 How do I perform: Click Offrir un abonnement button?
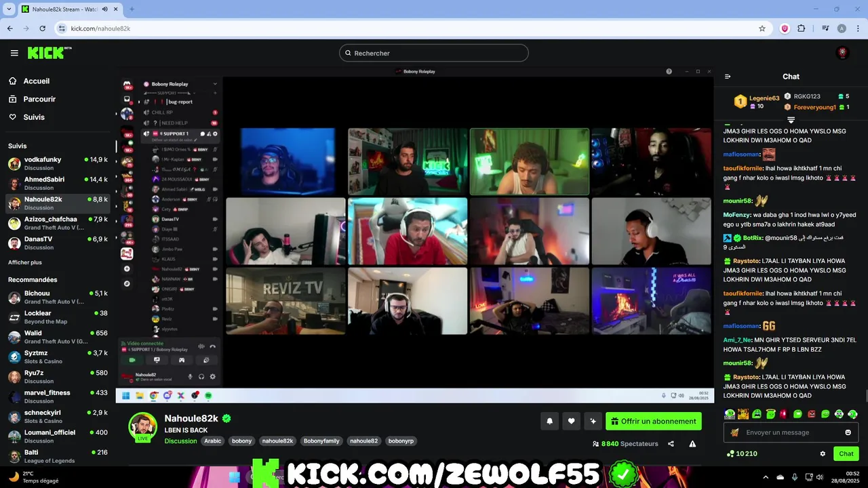coord(654,421)
